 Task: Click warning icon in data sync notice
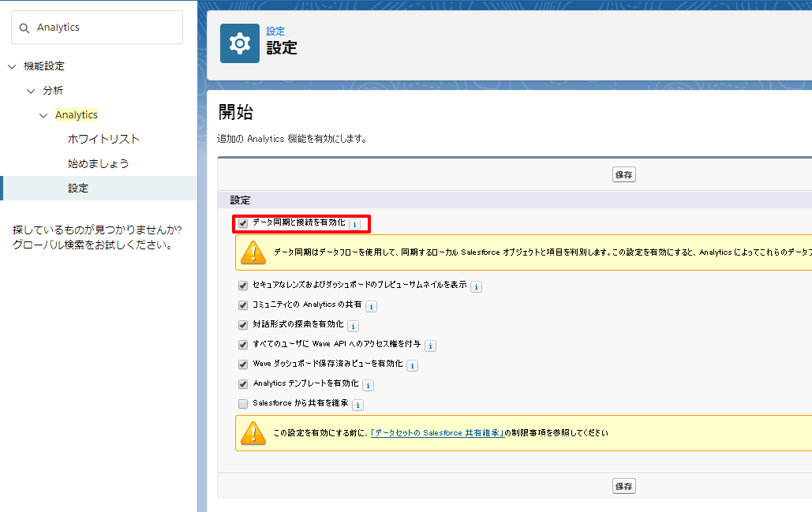pos(253,252)
